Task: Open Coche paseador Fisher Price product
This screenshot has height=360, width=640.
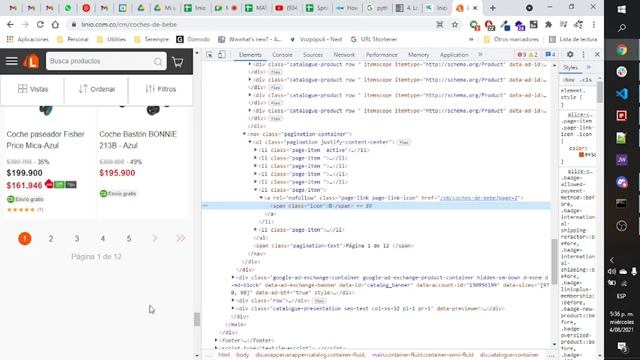Action: click(x=46, y=140)
